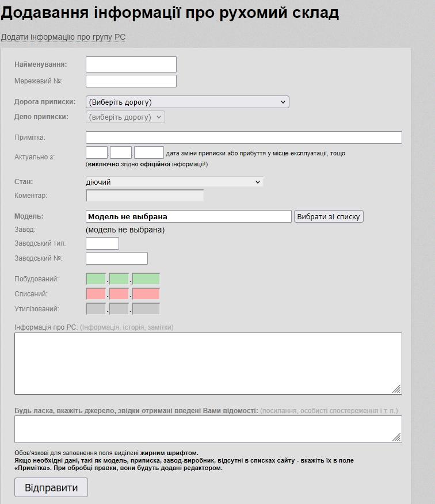Focus the day box of Актуально з

(97, 152)
